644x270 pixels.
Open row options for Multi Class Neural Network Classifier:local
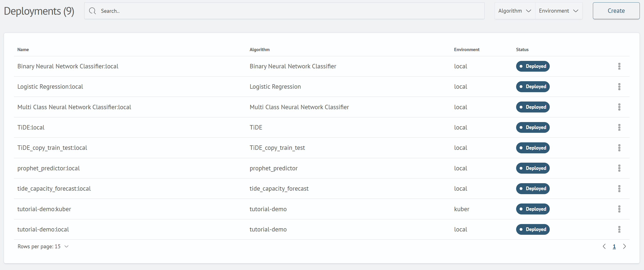[x=619, y=107]
